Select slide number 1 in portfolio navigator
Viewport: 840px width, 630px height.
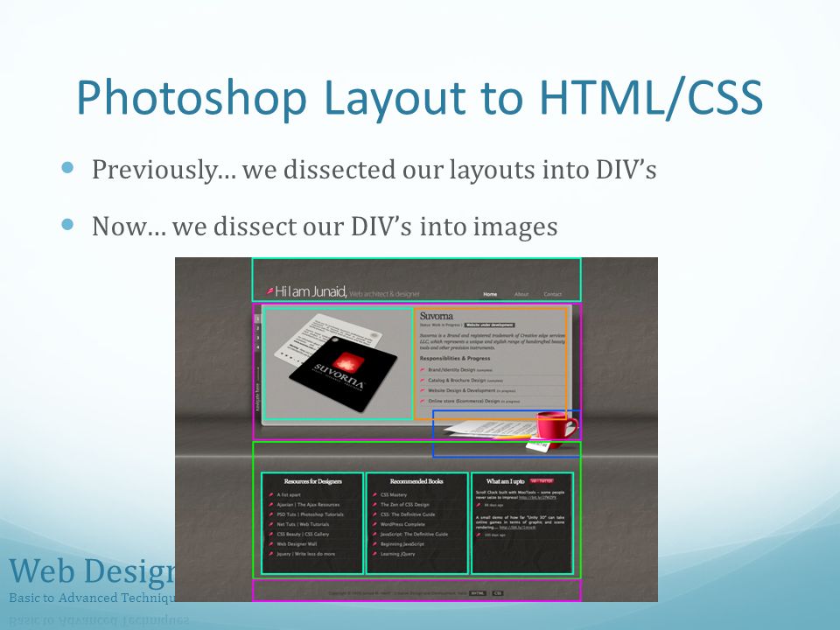257,318
